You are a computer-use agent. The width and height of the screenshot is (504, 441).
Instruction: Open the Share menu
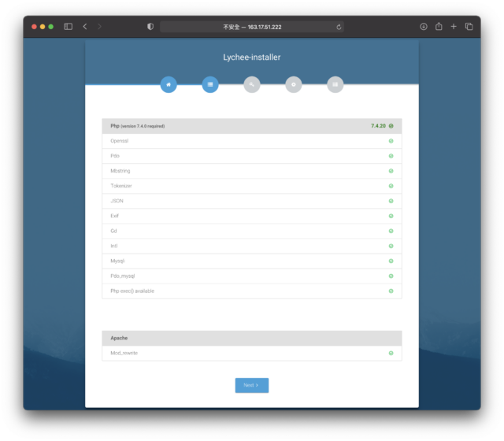[x=439, y=26]
